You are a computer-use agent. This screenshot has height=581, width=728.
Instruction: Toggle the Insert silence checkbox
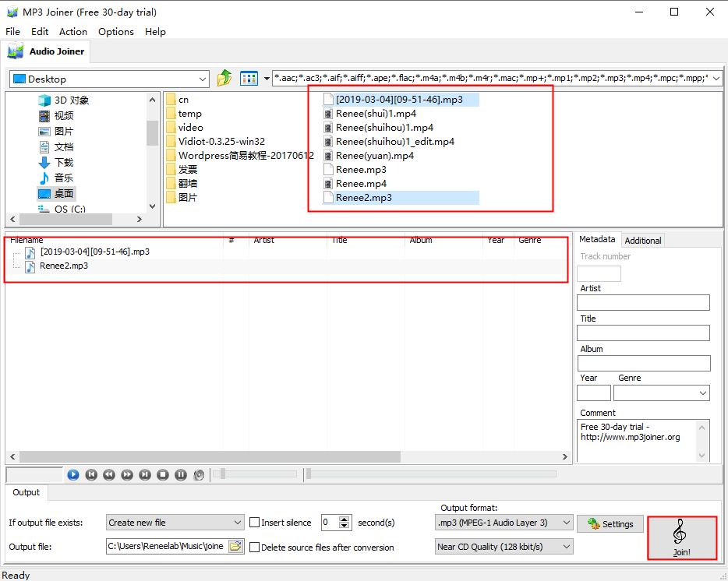pyautogui.click(x=254, y=523)
